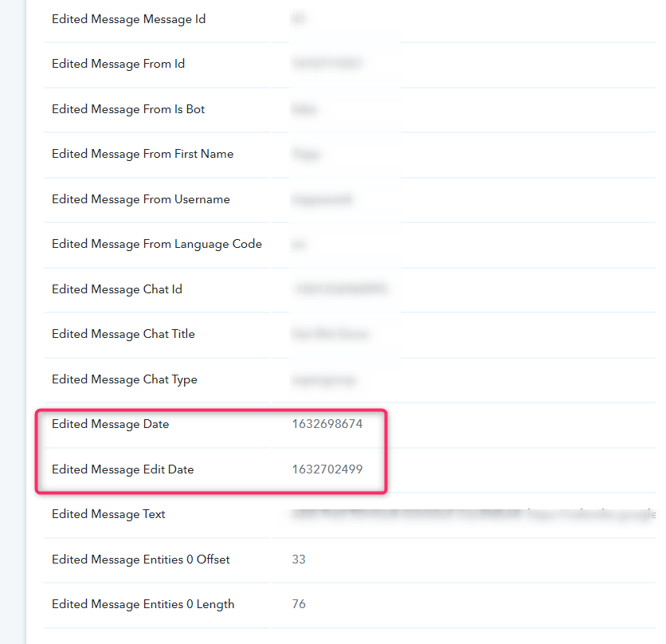Select the Edited Message From Is Bot field
Viewport: 666px width, 644px height.
349,110
